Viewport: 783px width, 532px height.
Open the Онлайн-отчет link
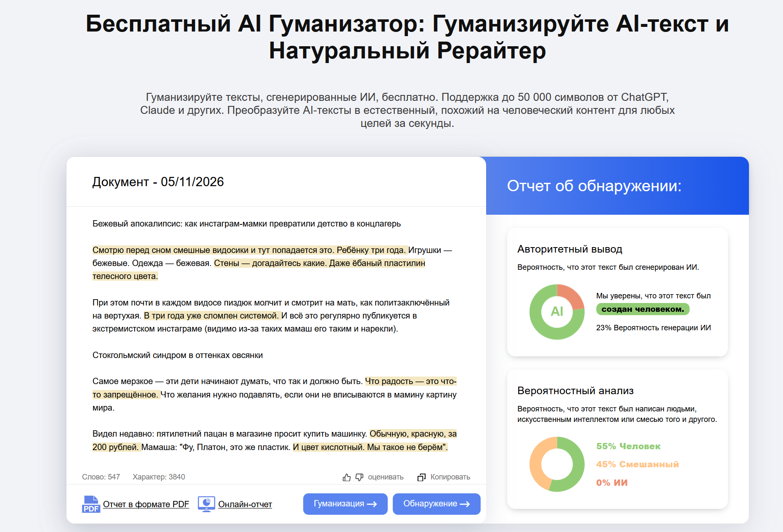click(245, 504)
